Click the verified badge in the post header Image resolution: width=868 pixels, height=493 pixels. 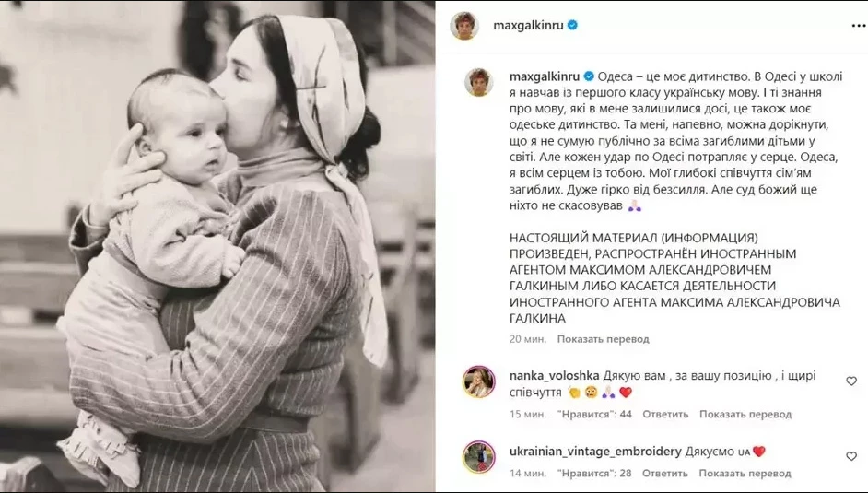pyautogui.click(x=572, y=25)
